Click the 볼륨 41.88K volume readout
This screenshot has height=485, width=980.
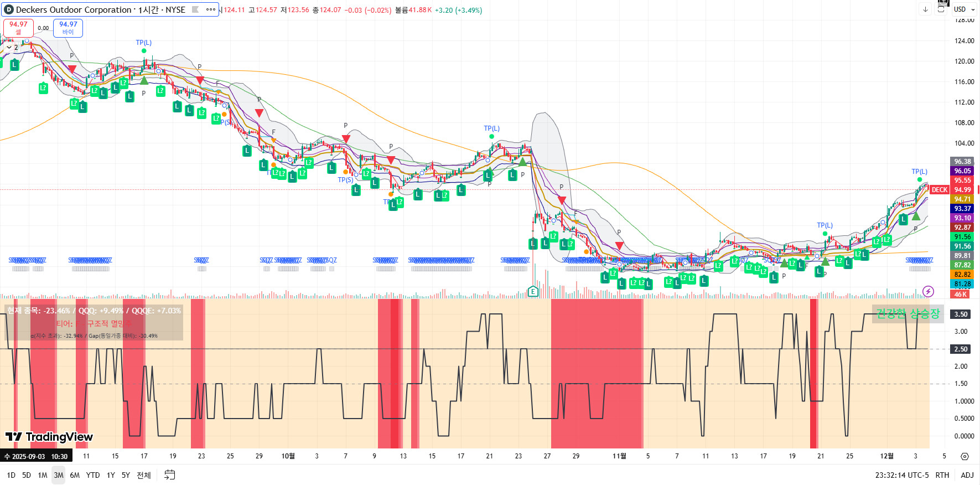(413, 10)
